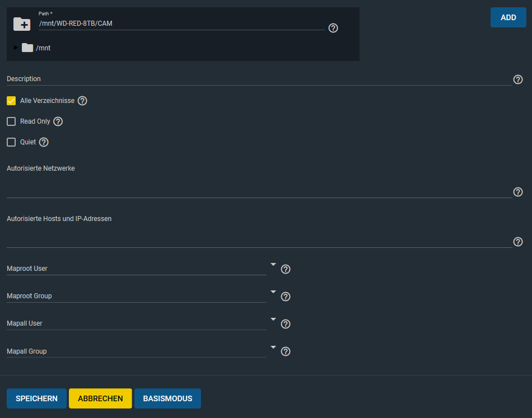This screenshot has width=532, height=418.
Task: Click the Path input with /mnt/WD-RED-8TB/CAM
Action: [x=181, y=24]
